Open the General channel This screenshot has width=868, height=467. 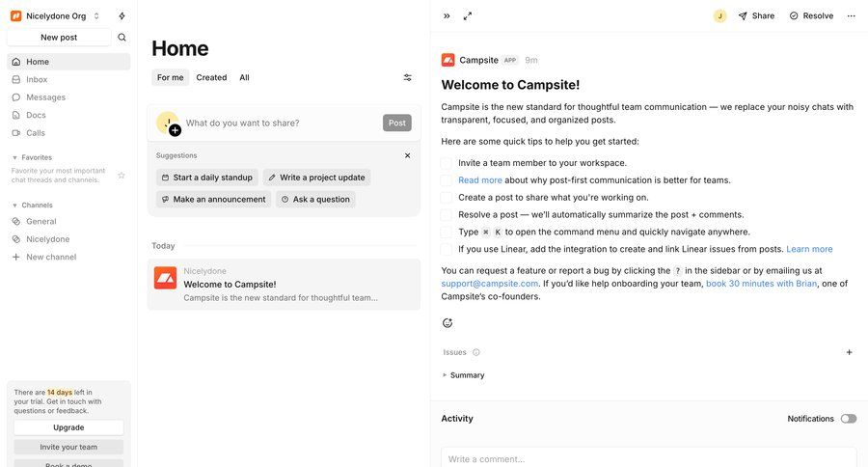click(x=68, y=221)
